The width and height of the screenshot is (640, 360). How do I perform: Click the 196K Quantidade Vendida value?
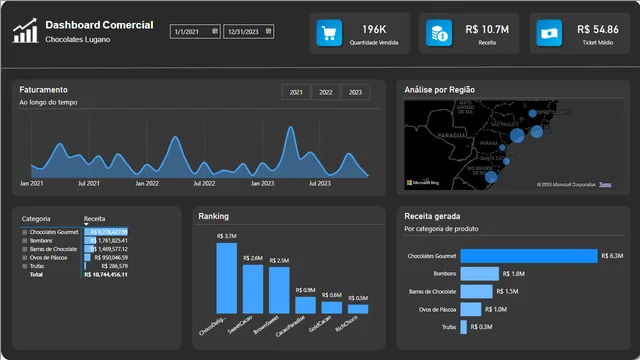click(x=374, y=29)
